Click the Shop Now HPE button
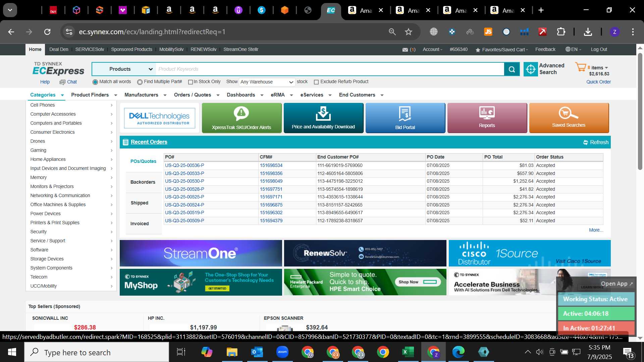644x362 pixels. coord(418,282)
